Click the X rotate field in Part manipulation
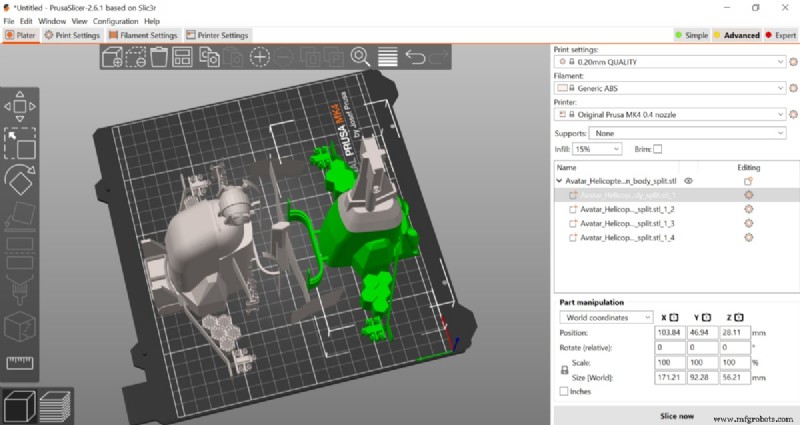The height and width of the screenshot is (425, 800). pyautogui.click(x=669, y=347)
